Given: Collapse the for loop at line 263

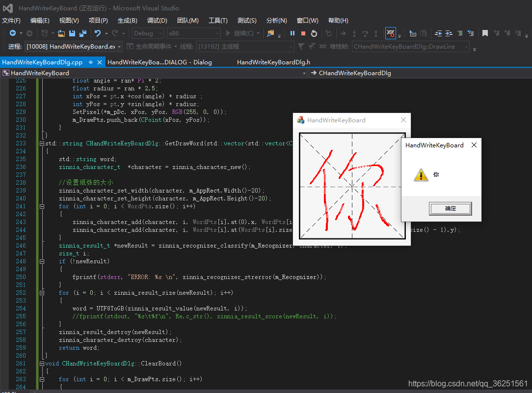Looking at the screenshot, I should pyautogui.click(x=42, y=379).
